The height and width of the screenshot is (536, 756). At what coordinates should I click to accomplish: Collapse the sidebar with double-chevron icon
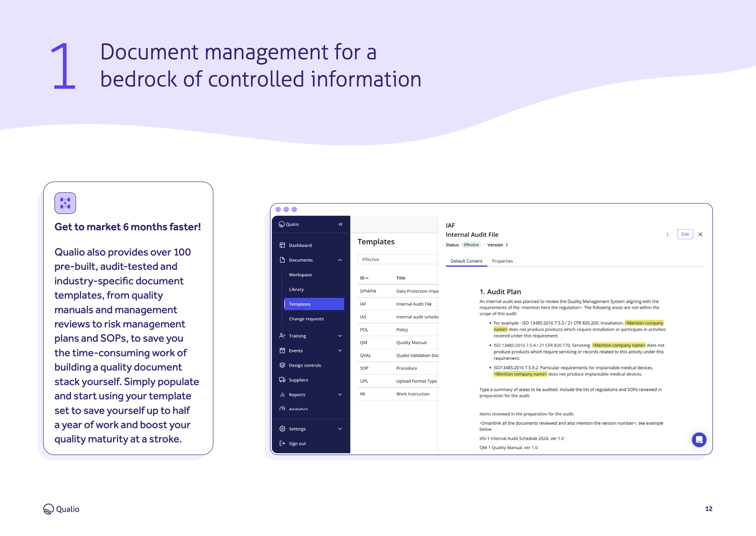(x=340, y=224)
